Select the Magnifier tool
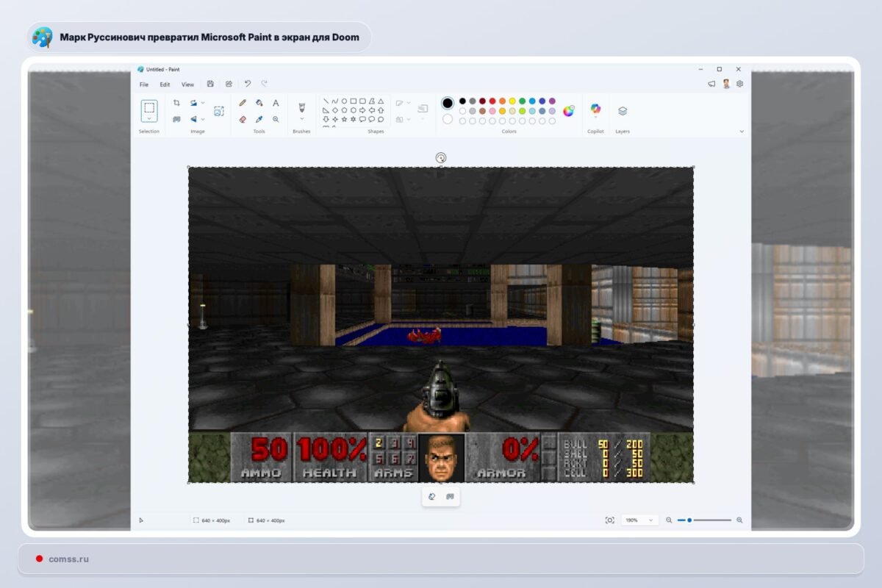The image size is (882, 588). pos(276,119)
